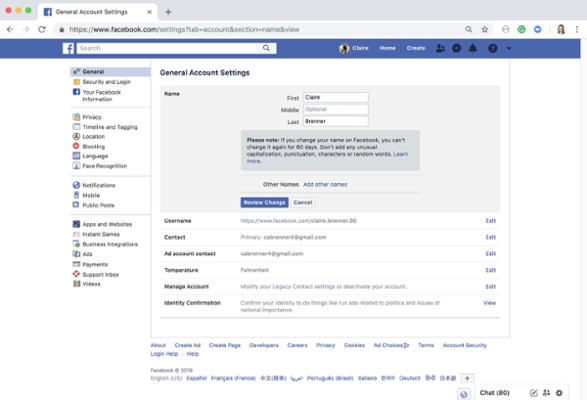Open the Chrome three-dot menu
The width and height of the screenshot is (587, 400).
(x=577, y=29)
